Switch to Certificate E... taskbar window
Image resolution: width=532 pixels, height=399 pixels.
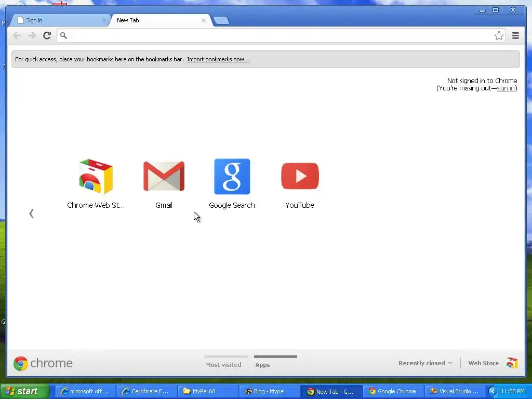tap(147, 391)
